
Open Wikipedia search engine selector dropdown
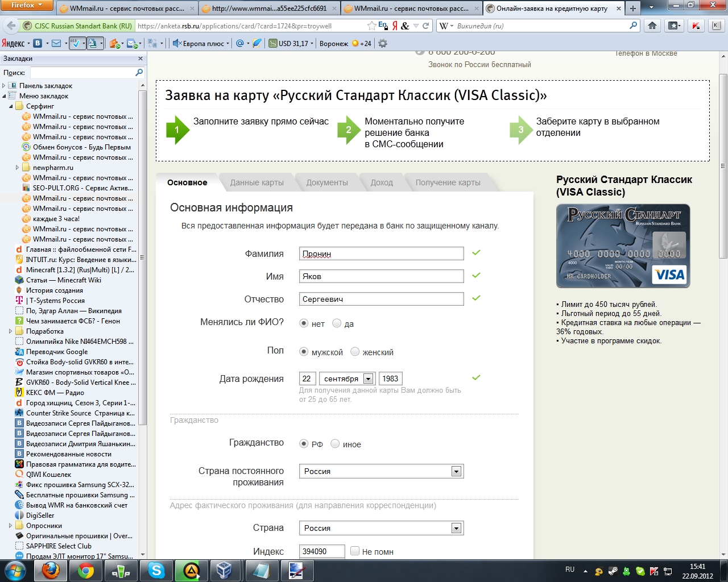point(446,26)
